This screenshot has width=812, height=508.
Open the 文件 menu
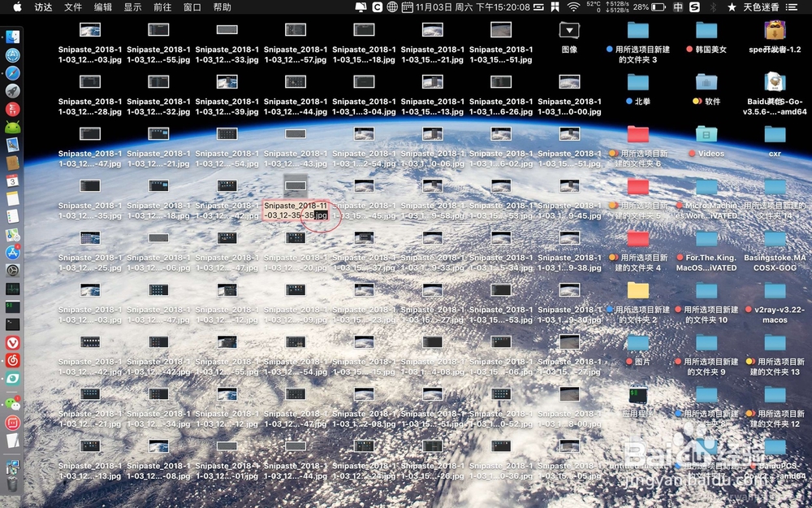[73, 7]
